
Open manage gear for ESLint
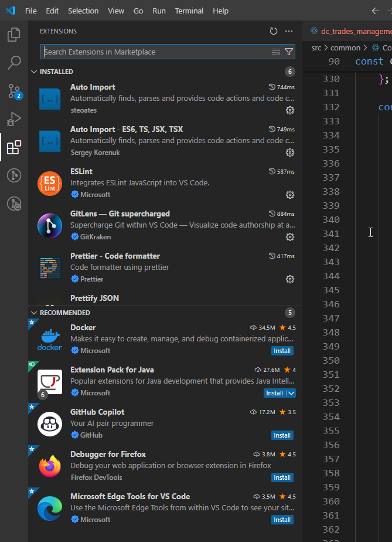[x=290, y=195]
